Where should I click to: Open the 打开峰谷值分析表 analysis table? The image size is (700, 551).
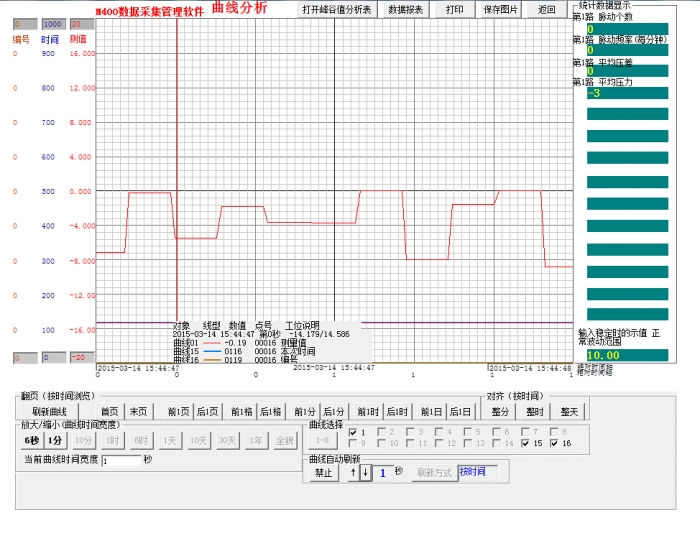coord(337,9)
